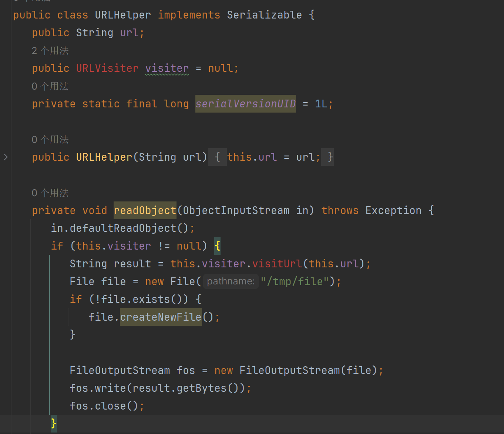Click the highlighted serialVersionUID field name
Image resolution: width=504 pixels, height=434 pixels.
click(246, 104)
